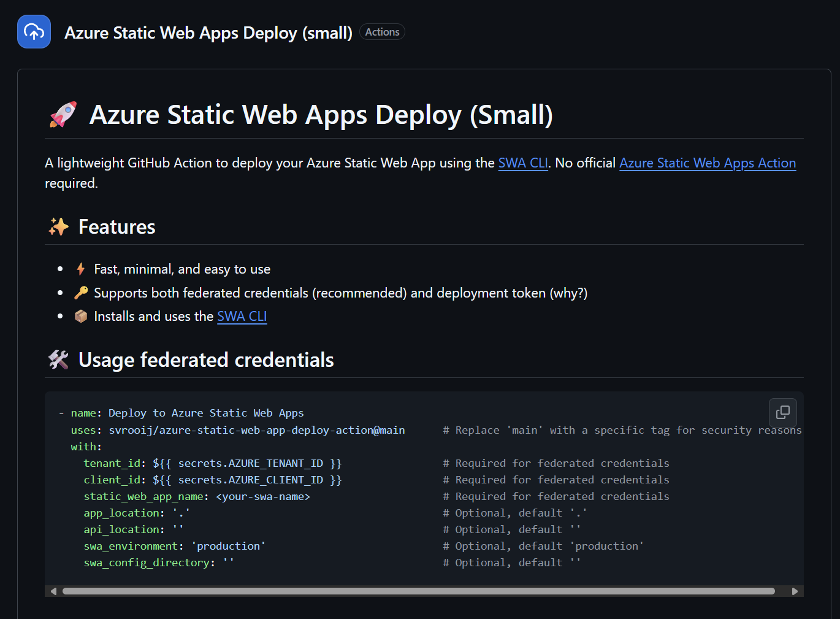
Task: Follow the SWA CLI link in Features list
Action: [242, 317]
